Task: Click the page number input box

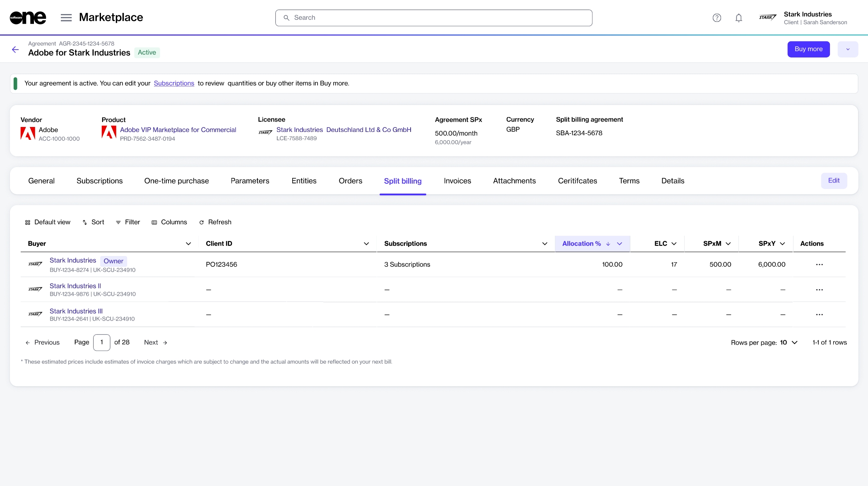Action: point(101,342)
